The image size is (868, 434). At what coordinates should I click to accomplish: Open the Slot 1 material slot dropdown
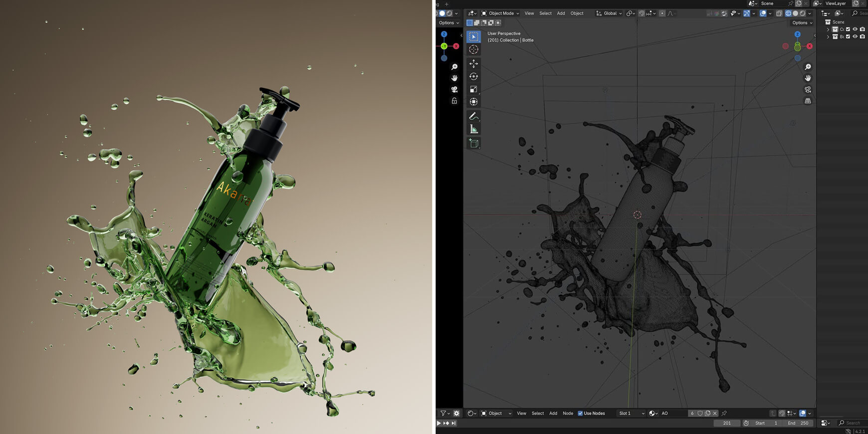pos(631,413)
